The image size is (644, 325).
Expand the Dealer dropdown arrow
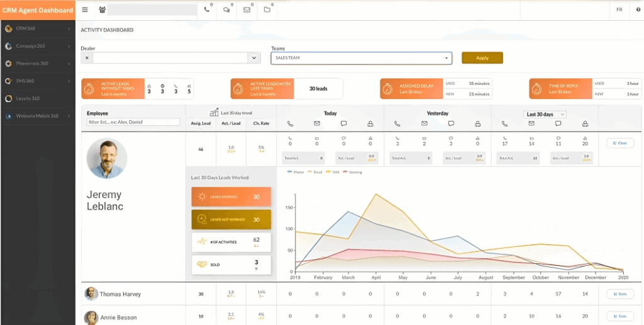(x=254, y=58)
